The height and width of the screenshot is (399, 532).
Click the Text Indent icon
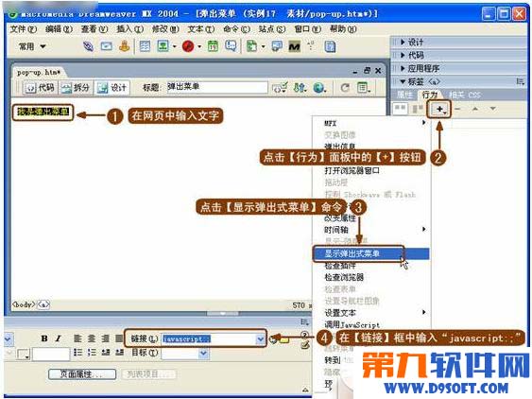pos(119,353)
